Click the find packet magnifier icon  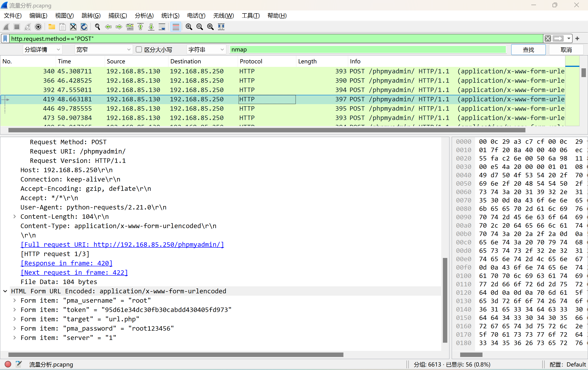pos(97,27)
